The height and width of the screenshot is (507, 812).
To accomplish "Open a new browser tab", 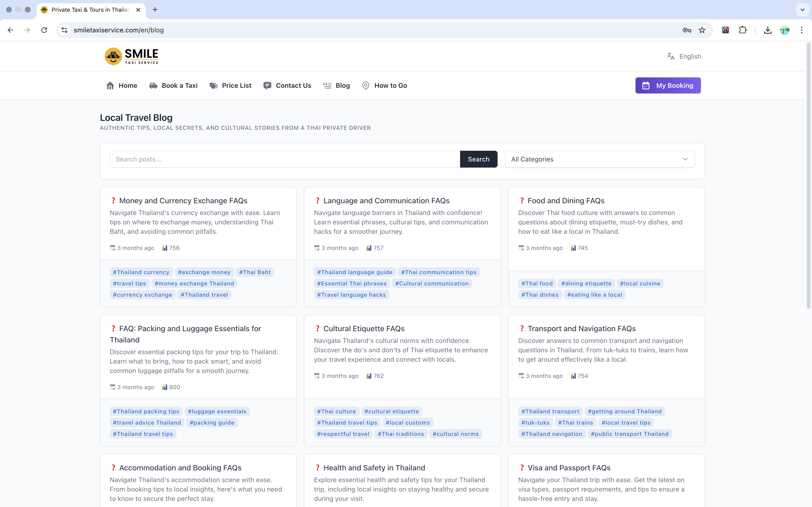I will tap(155, 10).
